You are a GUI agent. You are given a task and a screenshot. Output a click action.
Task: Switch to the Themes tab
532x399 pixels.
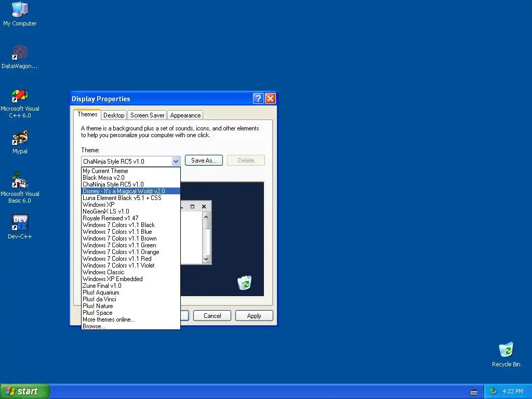click(87, 114)
